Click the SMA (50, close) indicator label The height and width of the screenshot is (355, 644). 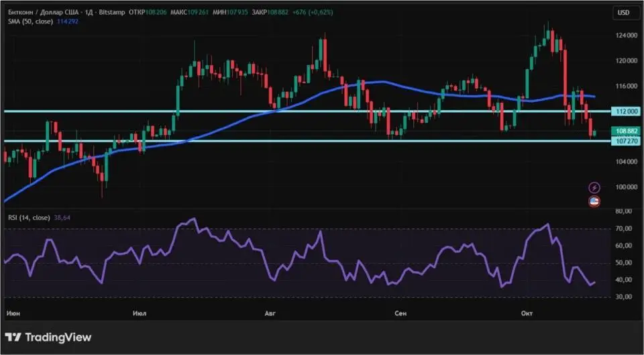[x=30, y=20]
